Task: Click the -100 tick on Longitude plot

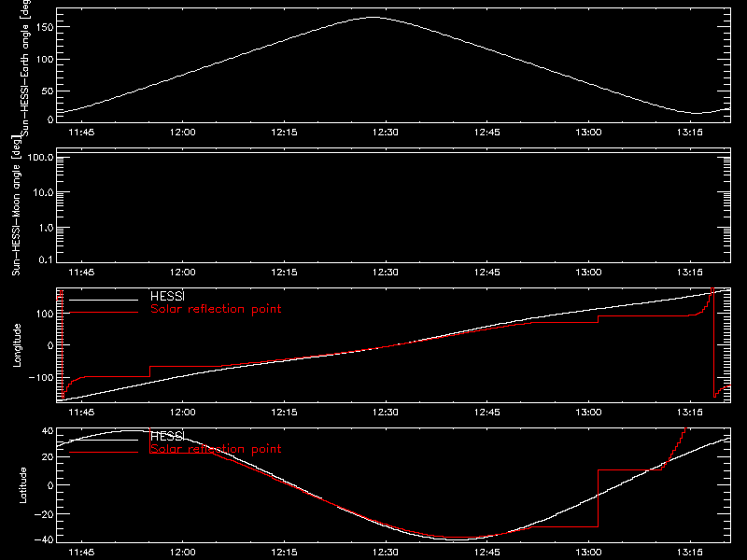Action: coord(41,377)
